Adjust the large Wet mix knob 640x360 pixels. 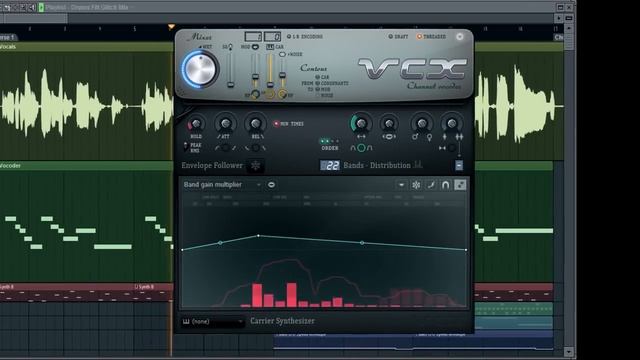[x=200, y=69]
